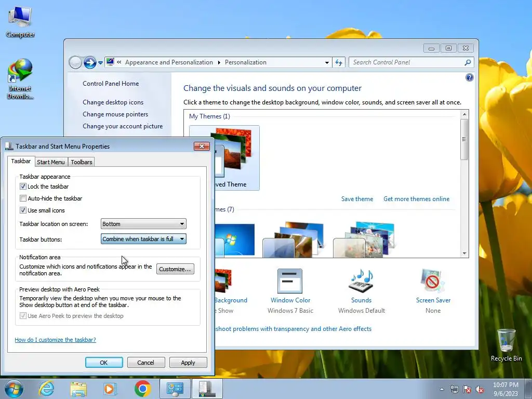This screenshot has height=399, width=532.
Task: Click the Control Panel help icon
Action: coord(469,77)
